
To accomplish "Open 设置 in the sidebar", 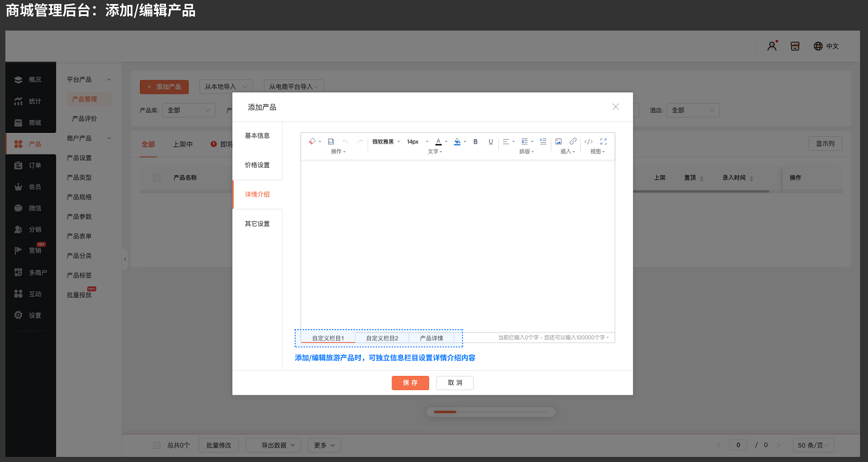I will 31,315.
